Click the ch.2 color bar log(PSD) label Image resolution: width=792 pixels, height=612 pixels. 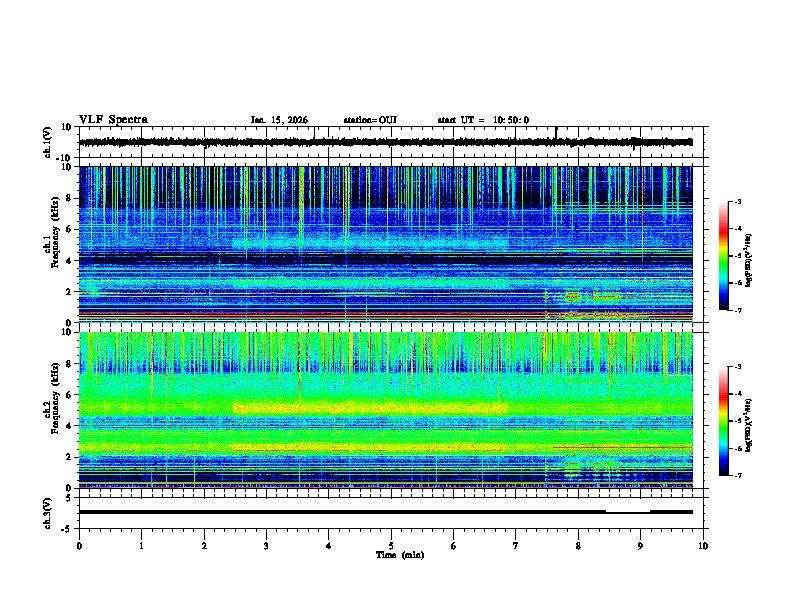coord(748,425)
